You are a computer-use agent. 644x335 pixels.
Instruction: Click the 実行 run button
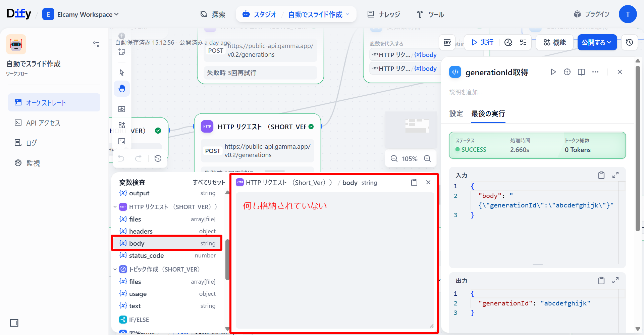[482, 42]
